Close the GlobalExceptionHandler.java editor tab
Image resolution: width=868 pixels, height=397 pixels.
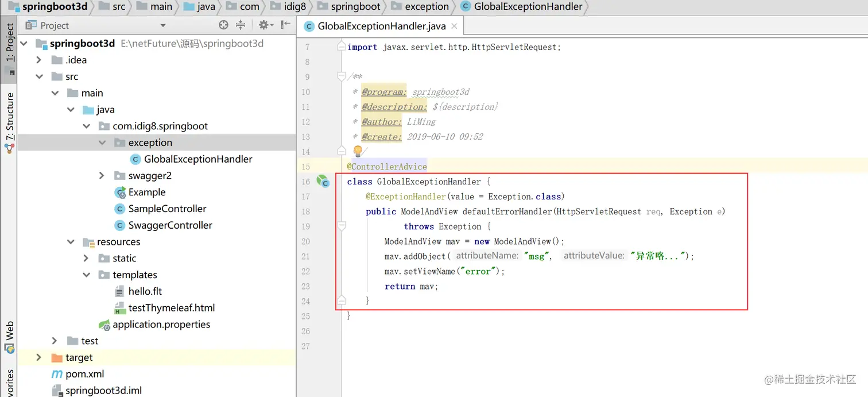[x=455, y=26]
